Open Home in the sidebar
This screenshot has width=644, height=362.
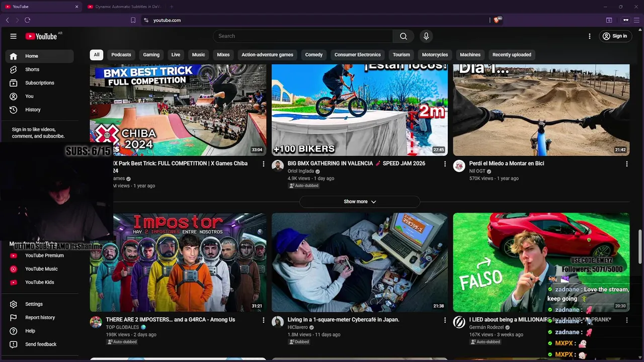[x=40, y=56]
